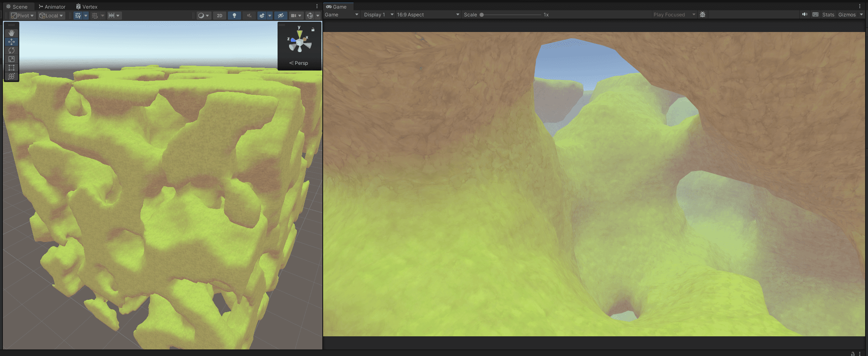
Task: Toggle the scene grid visibility
Action: 78,16
